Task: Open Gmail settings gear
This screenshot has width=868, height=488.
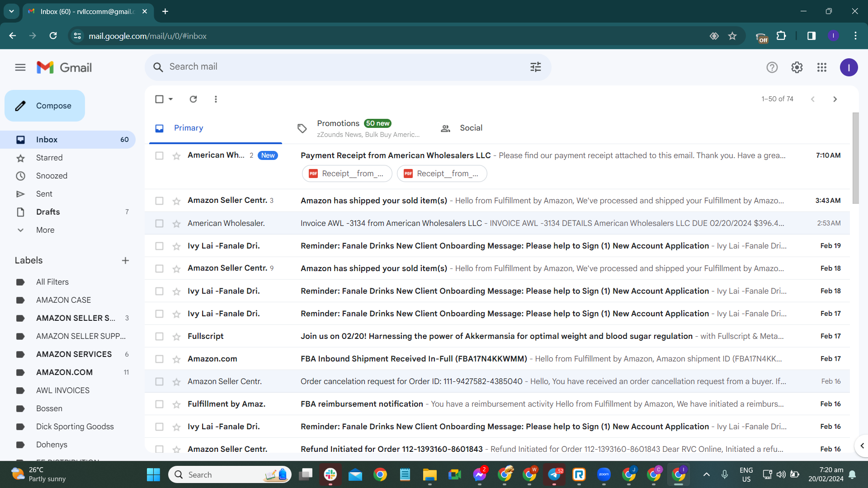Action: click(x=797, y=68)
